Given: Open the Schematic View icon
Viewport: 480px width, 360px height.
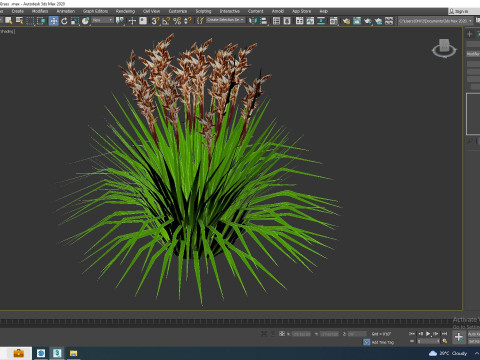Looking at the screenshot, I should click(321, 21).
